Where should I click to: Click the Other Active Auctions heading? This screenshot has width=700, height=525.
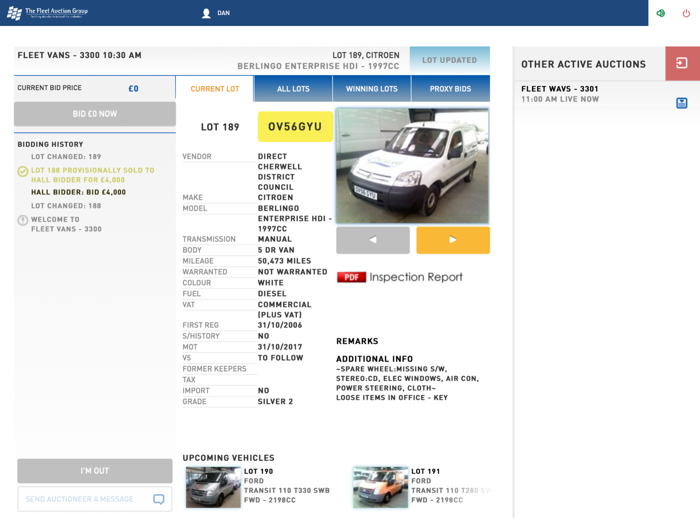[x=583, y=64]
